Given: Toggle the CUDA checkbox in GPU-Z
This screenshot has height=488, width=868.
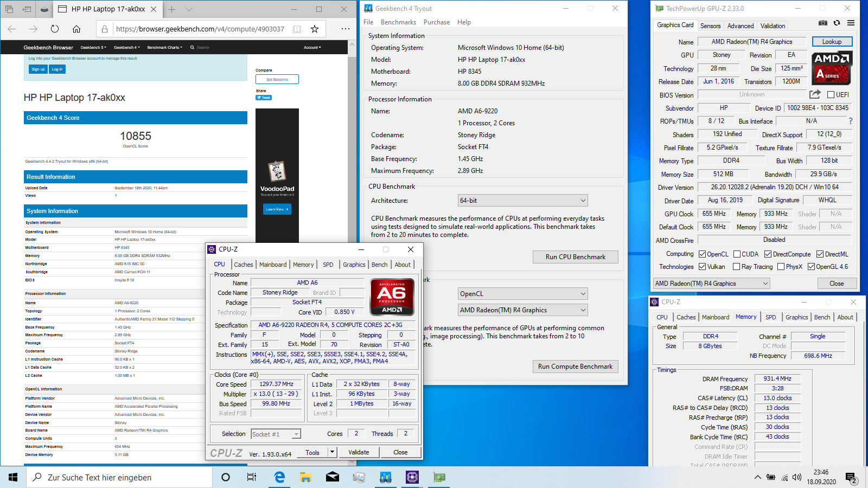Looking at the screenshot, I should pyautogui.click(x=737, y=254).
